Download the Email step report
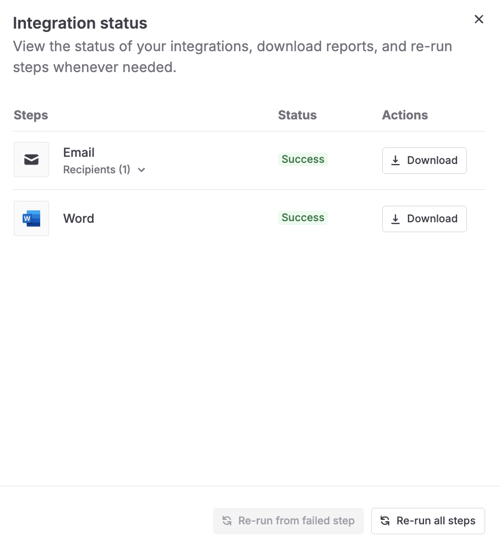This screenshot has height=548, width=500. click(x=424, y=160)
